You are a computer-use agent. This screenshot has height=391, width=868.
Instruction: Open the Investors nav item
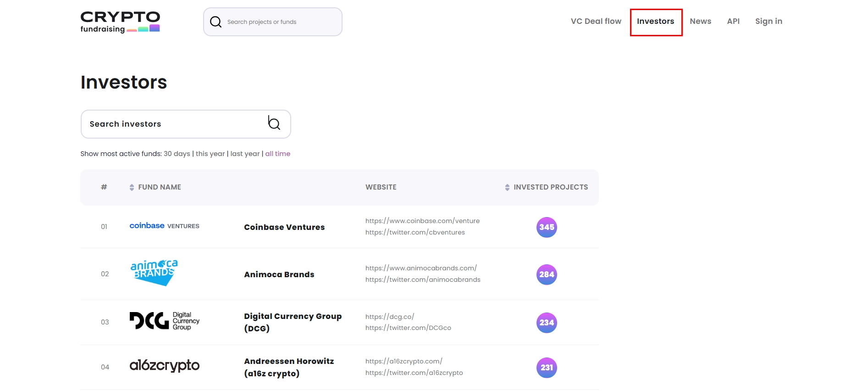655,21
